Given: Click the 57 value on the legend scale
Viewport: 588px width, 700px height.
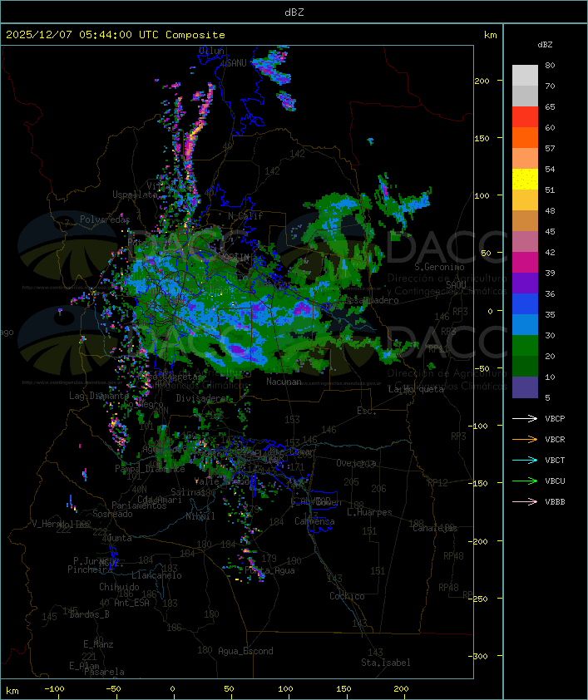Looking at the screenshot, I should (x=550, y=148).
